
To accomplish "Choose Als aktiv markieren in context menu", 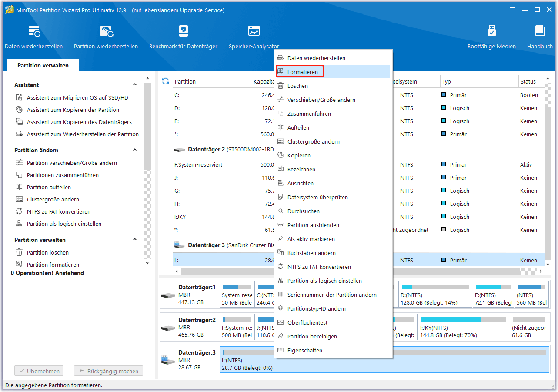I will click(x=333, y=239).
